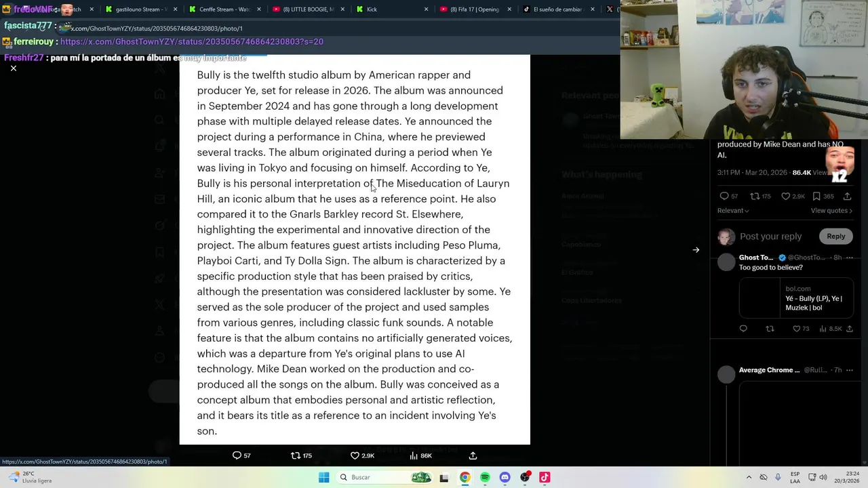The height and width of the screenshot is (488, 868).
Task: Like the post via 2.9K heart under photo
Action: (362, 455)
